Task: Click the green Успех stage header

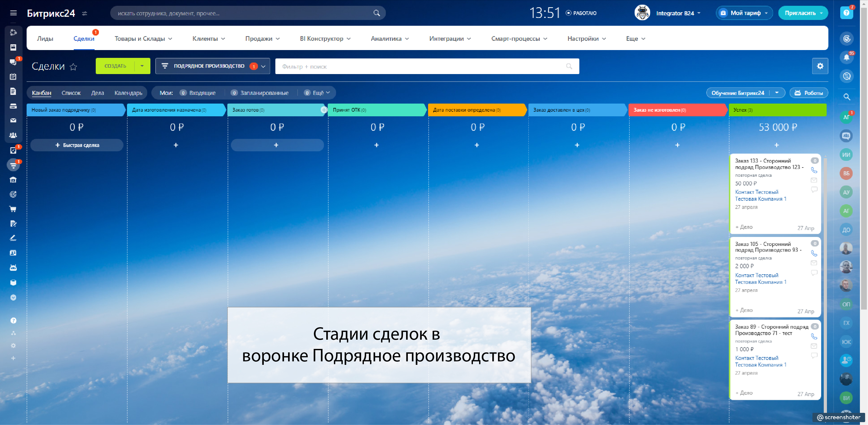Action: (x=777, y=110)
